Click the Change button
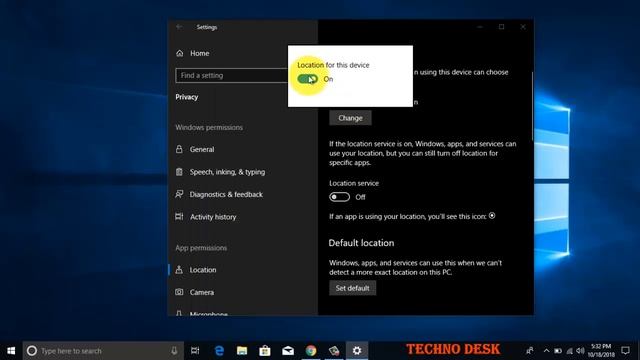 pyautogui.click(x=350, y=118)
